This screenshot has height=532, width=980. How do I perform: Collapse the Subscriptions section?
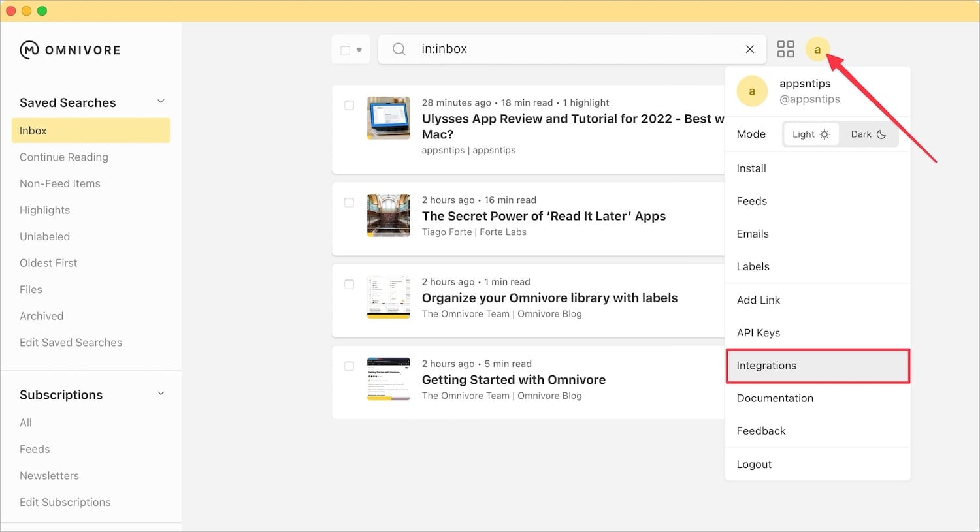[x=161, y=394]
